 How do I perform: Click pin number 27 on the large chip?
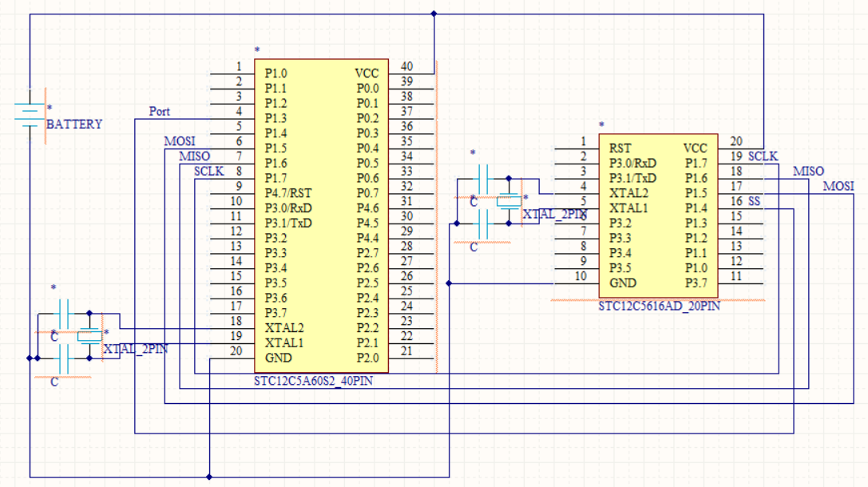pos(407,260)
